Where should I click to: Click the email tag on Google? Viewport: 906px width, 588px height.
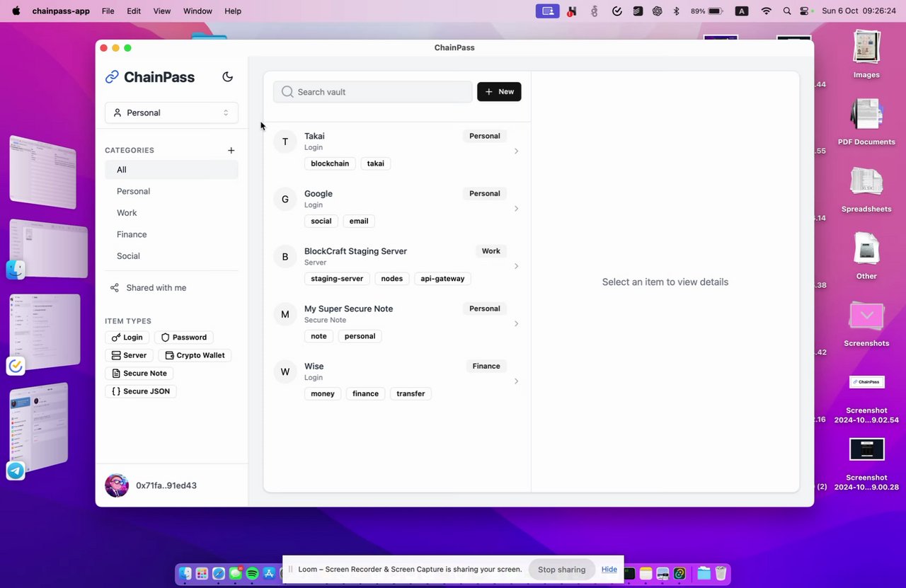359,221
